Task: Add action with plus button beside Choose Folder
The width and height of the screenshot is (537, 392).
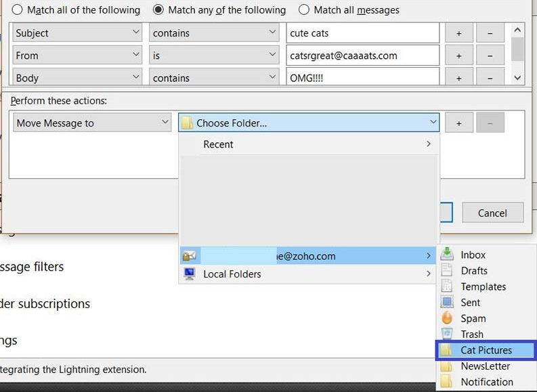Action: (458, 123)
